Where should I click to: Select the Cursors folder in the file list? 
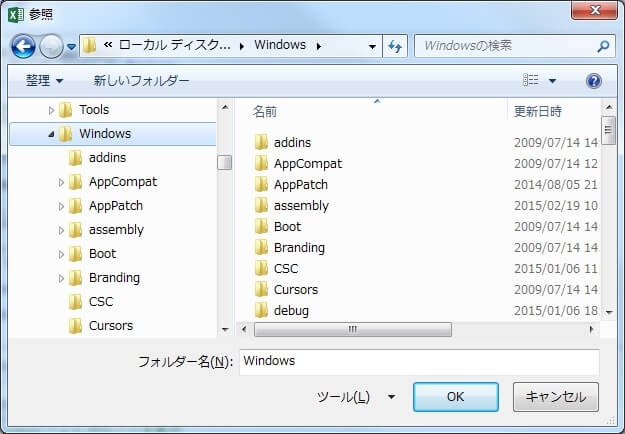pos(295,290)
